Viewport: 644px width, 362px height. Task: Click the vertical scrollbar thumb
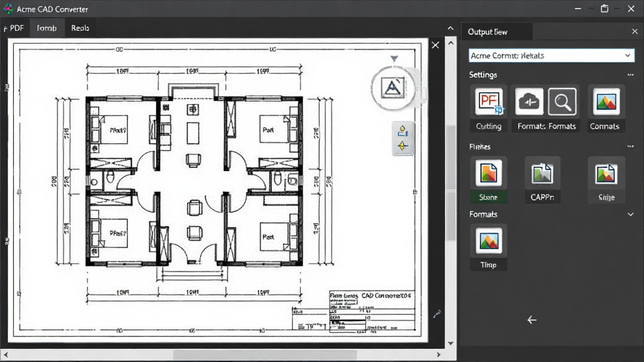451,183
